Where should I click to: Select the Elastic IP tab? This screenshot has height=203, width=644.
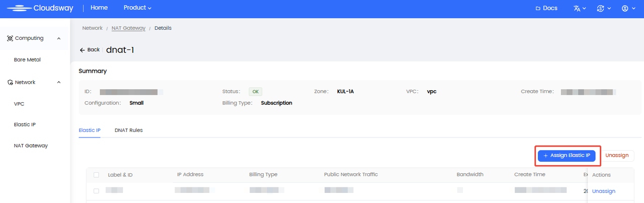tap(90, 130)
